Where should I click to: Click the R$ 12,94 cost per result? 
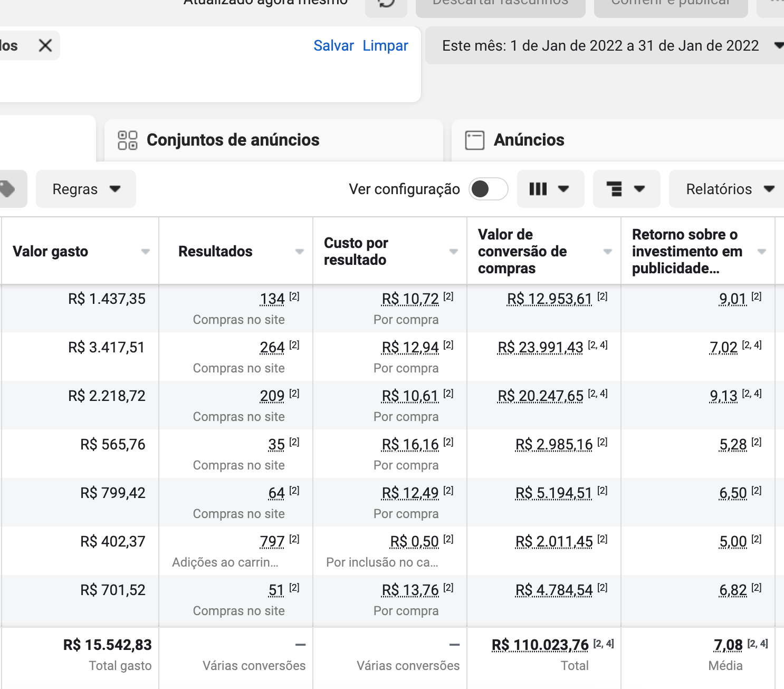[410, 348]
